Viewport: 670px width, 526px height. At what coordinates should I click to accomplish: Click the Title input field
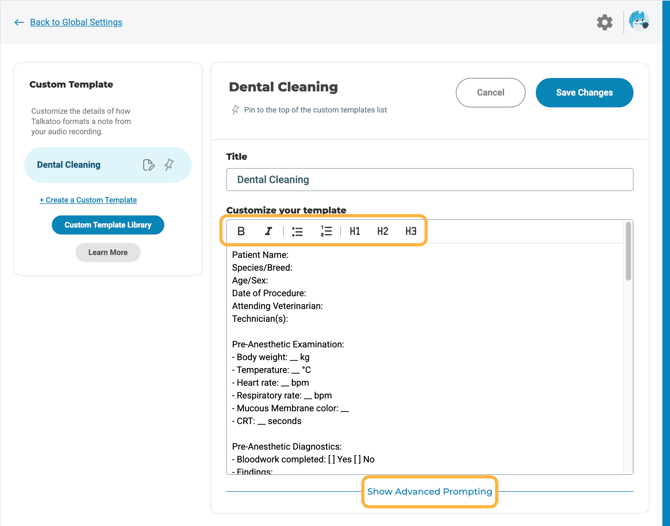[x=429, y=180]
